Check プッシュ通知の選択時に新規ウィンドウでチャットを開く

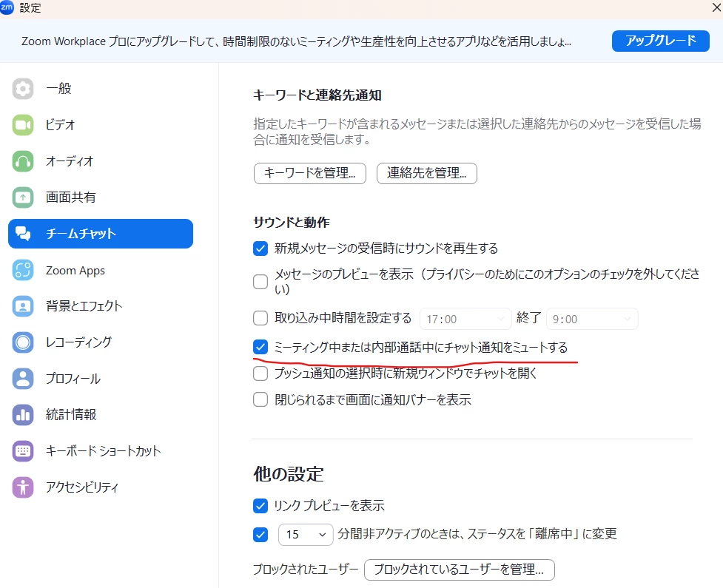coord(260,374)
